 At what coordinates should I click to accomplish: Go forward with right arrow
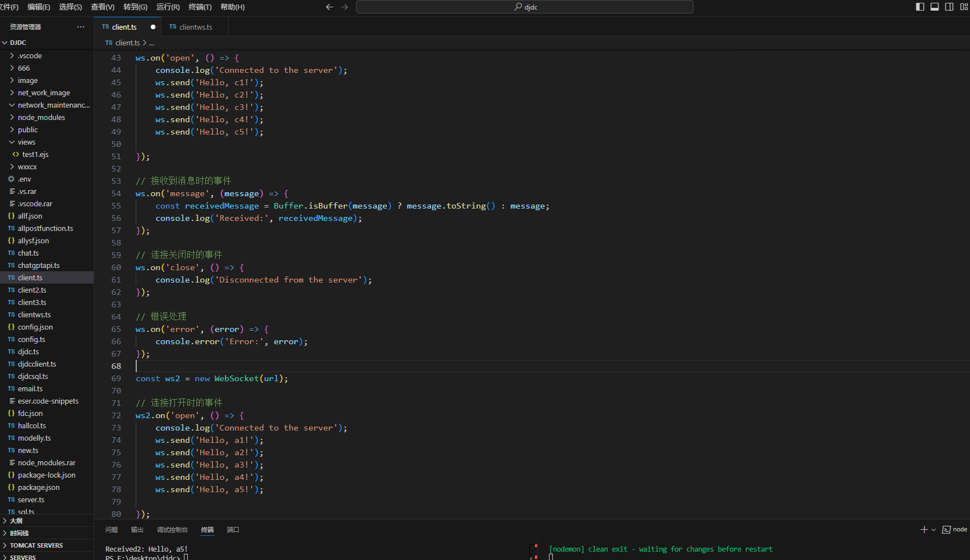click(344, 7)
